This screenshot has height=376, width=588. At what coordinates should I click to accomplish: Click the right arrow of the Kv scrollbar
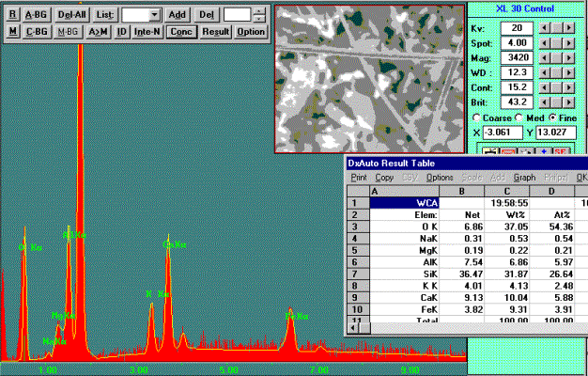coord(569,28)
